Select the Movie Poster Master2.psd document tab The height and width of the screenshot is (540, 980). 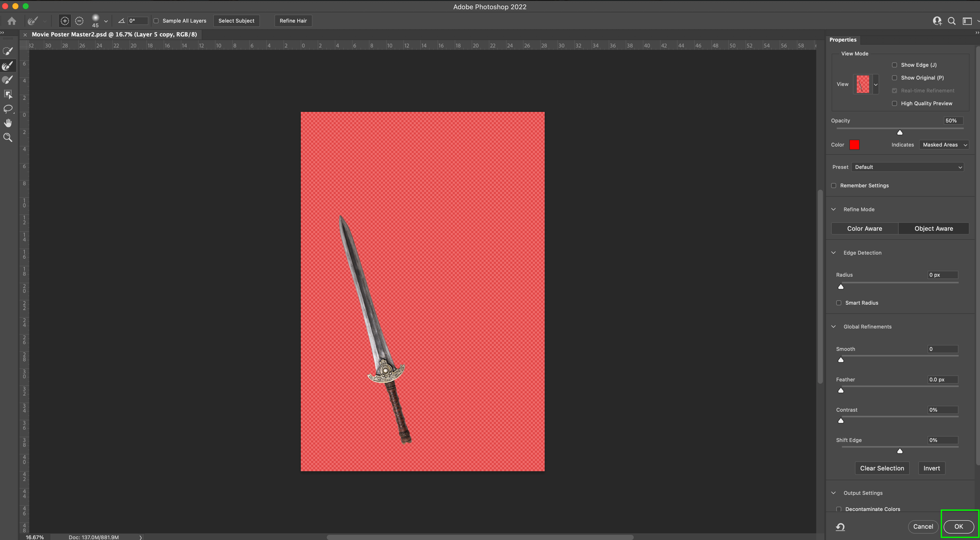coord(114,35)
